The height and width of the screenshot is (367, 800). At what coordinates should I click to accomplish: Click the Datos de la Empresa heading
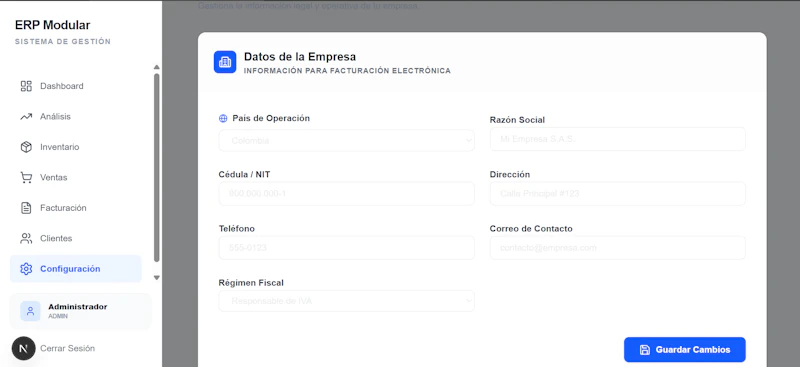pos(300,57)
